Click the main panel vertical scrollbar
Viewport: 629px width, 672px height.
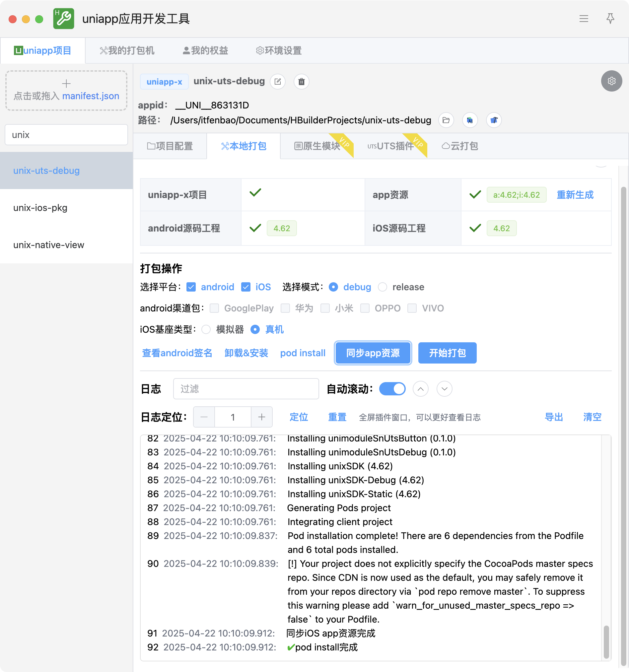pos(623,426)
